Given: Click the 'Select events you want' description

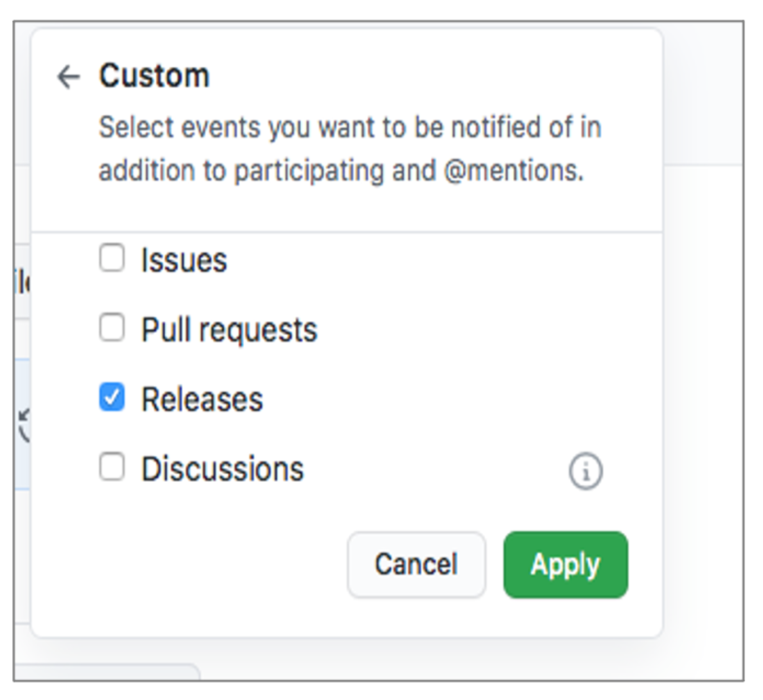Looking at the screenshot, I should pyautogui.click(x=351, y=149).
